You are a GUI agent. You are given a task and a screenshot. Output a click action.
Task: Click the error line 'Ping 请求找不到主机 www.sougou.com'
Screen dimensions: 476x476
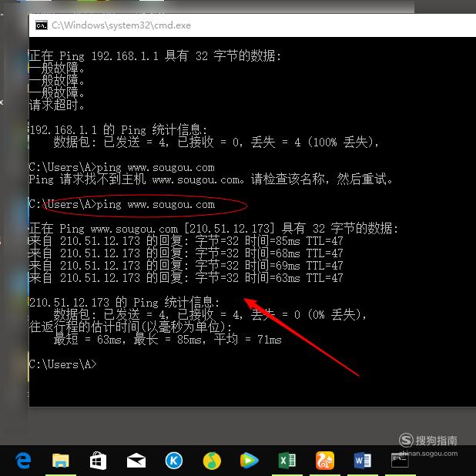211,179
